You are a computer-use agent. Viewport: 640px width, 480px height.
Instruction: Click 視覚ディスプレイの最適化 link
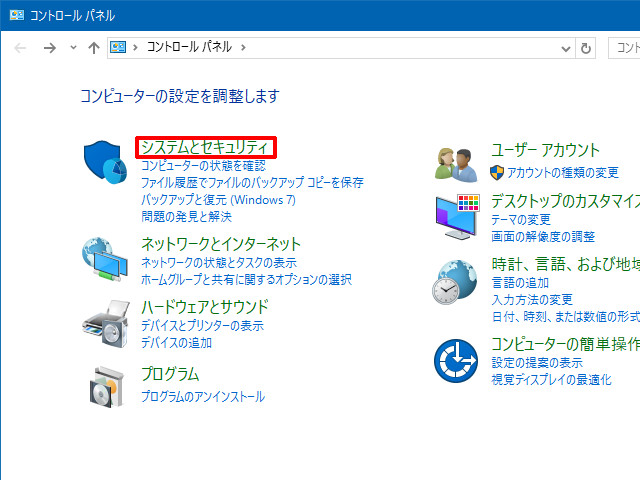551,380
